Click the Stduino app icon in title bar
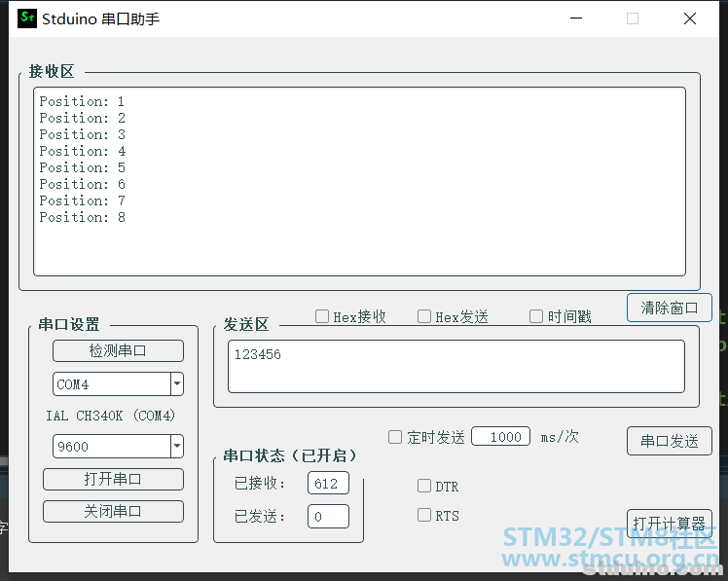The height and width of the screenshot is (581, 728). 27,18
